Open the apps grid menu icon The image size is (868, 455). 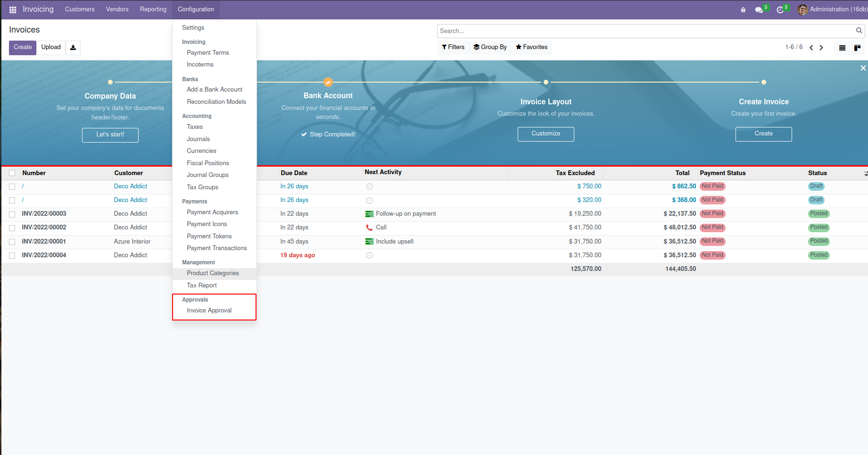pos(13,9)
